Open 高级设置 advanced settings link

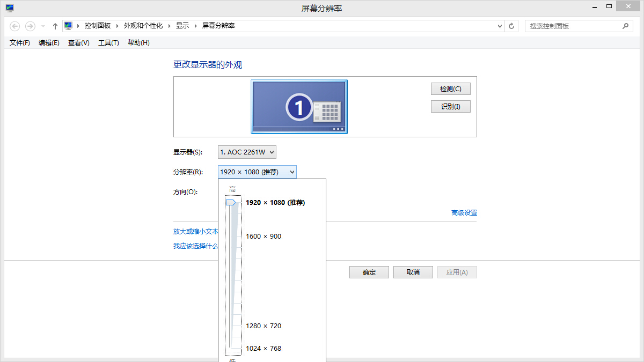[464, 213]
